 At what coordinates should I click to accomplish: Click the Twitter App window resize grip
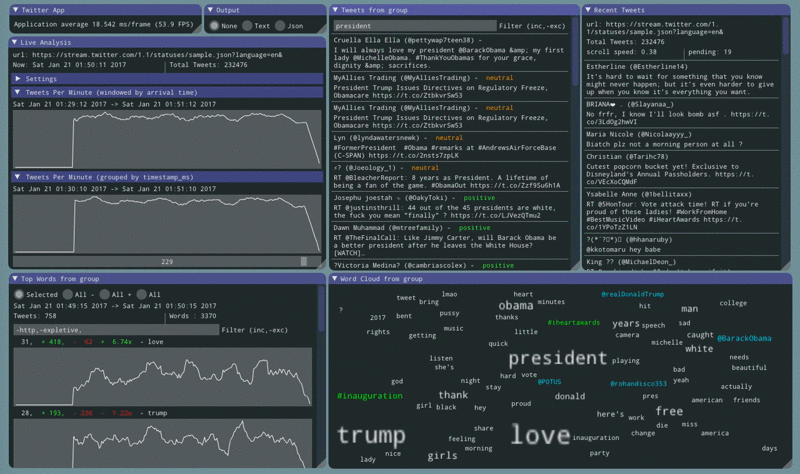tap(197, 29)
